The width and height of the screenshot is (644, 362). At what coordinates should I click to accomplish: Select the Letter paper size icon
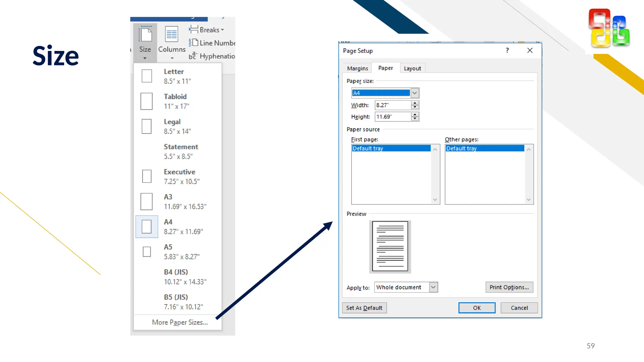coord(147,76)
